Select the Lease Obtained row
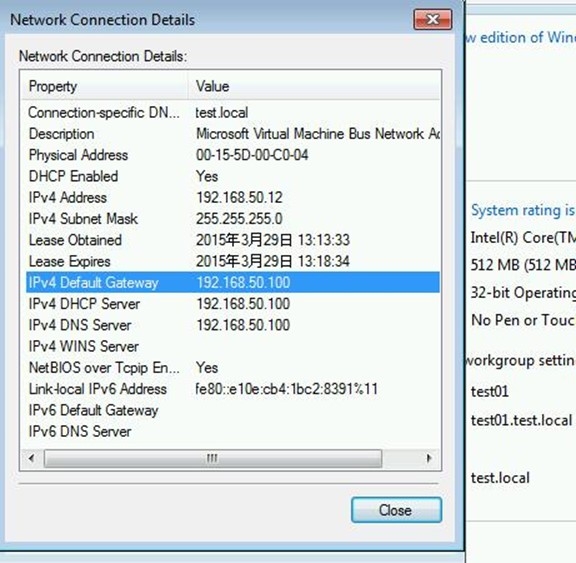 click(233, 240)
